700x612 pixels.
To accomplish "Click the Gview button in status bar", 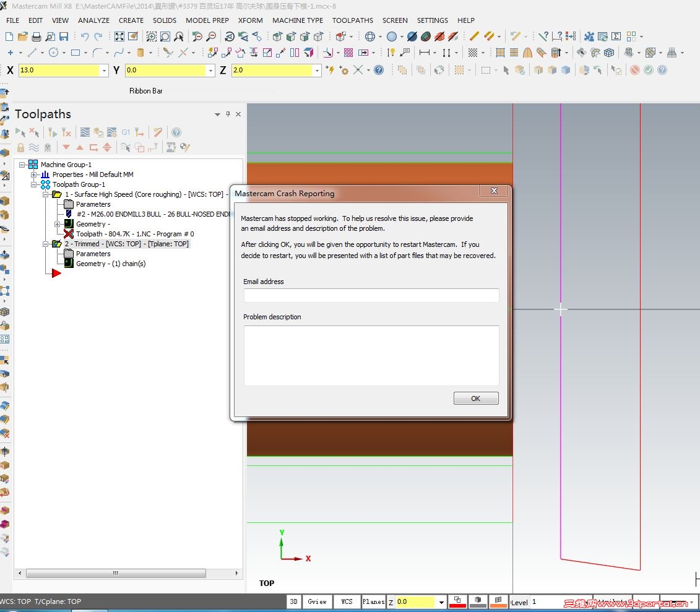I will (x=317, y=601).
